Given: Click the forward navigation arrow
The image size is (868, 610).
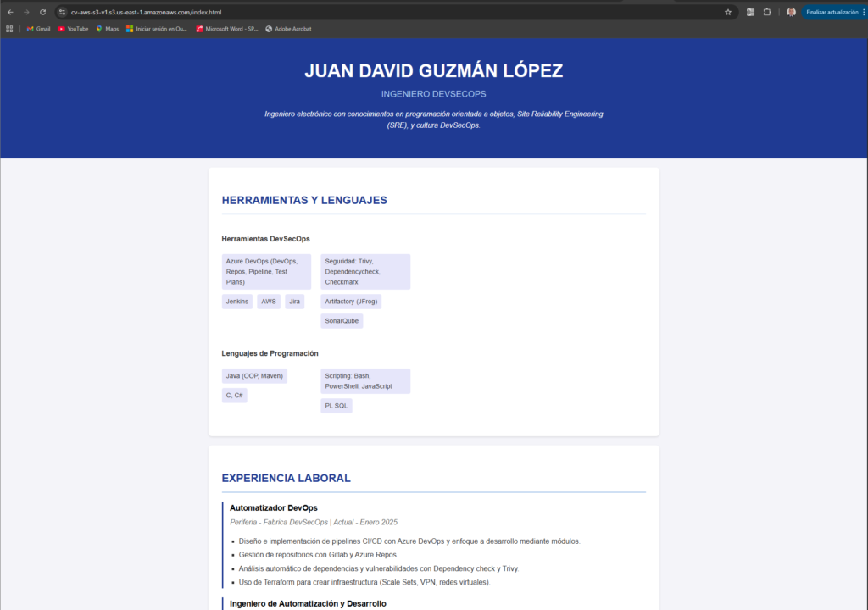Looking at the screenshot, I should point(25,12).
